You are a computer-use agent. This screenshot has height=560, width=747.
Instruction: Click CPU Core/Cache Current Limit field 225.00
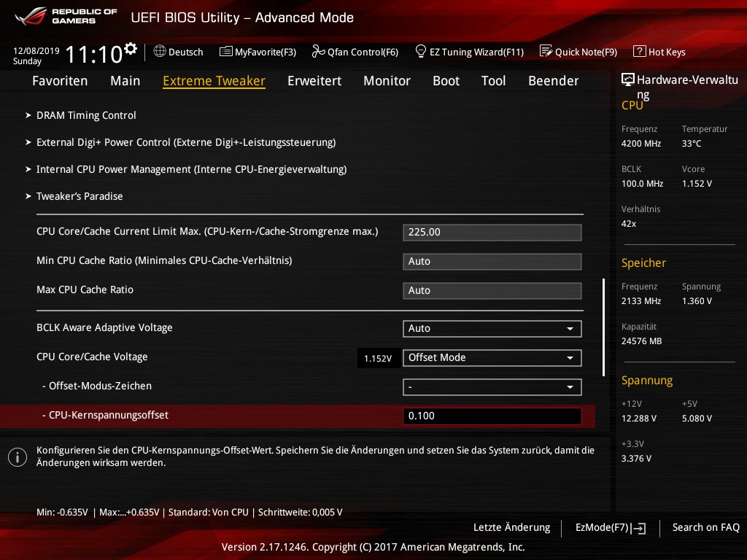492,233
